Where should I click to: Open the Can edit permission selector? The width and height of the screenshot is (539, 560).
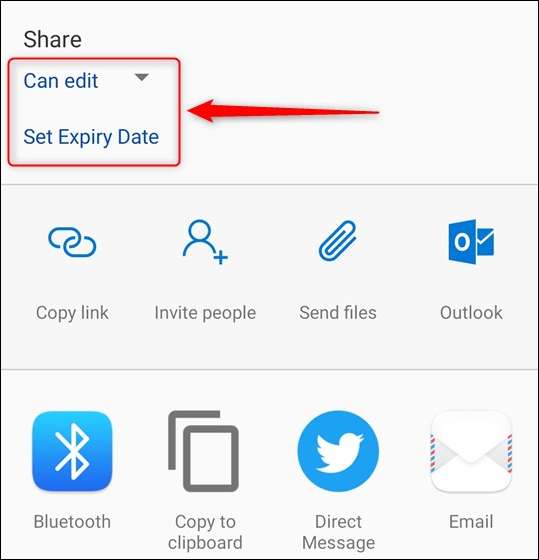tap(86, 81)
